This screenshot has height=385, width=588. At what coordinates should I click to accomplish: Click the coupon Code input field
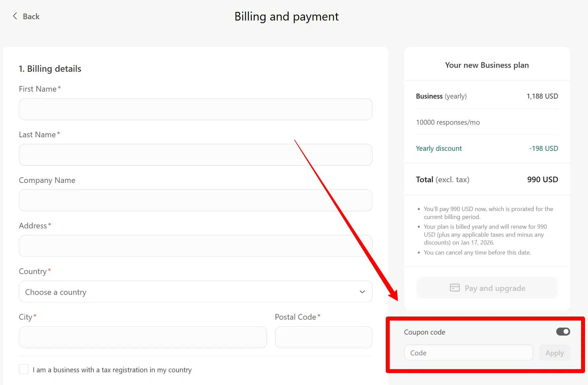click(468, 353)
